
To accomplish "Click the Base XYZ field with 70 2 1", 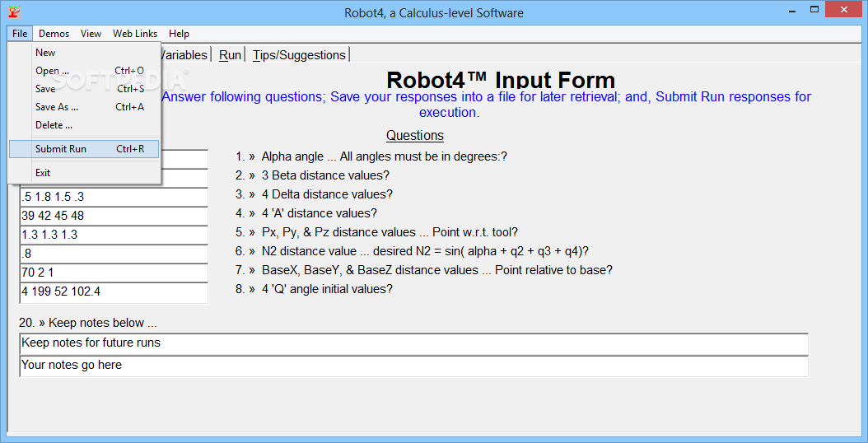I will coord(114,273).
